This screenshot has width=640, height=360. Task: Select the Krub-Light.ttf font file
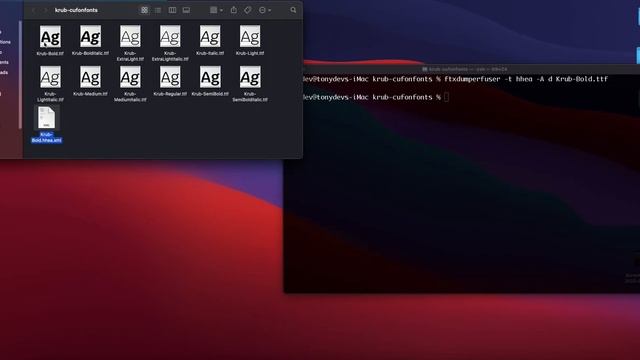click(x=250, y=37)
